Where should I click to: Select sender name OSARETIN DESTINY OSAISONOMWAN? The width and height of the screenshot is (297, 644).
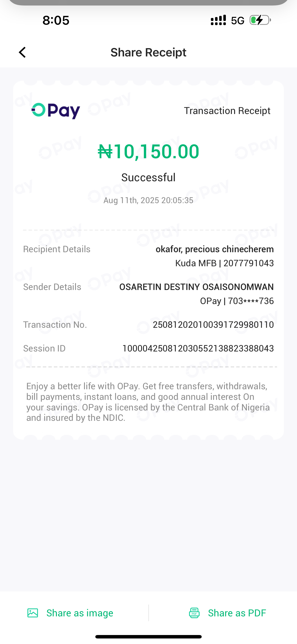pos(196,287)
